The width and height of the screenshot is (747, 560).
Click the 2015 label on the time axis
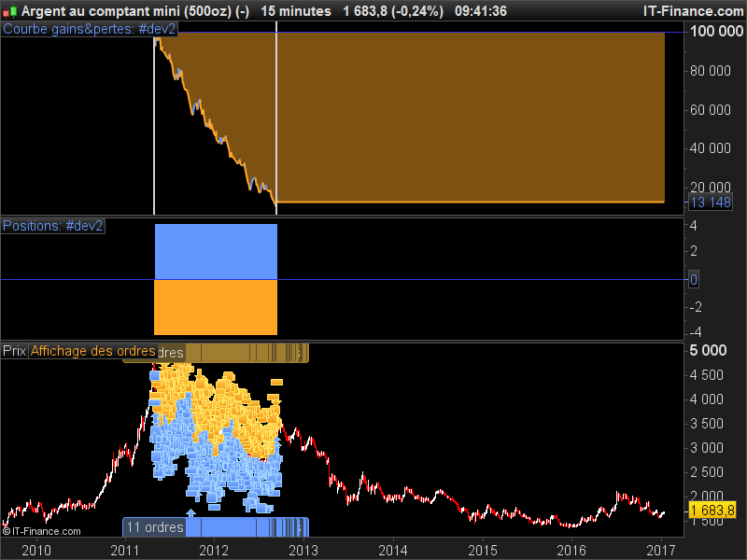[483, 551]
